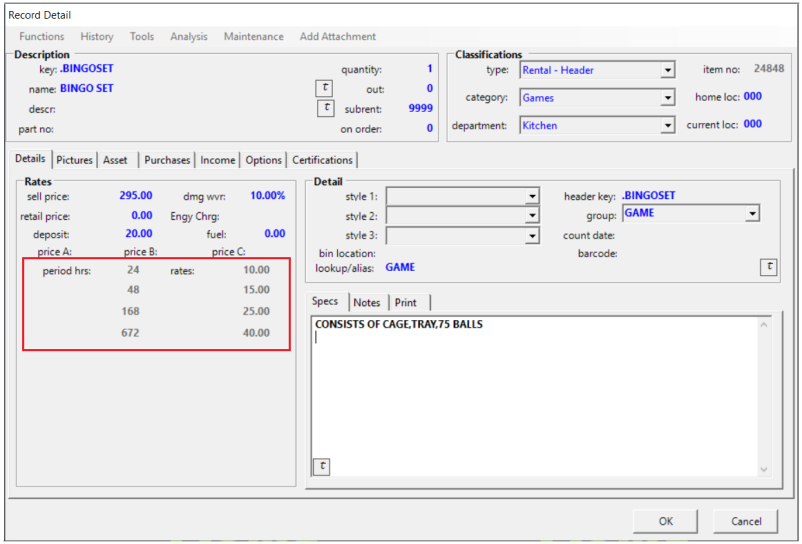
Task: Click the deposit value 20.00
Action: click(x=139, y=234)
